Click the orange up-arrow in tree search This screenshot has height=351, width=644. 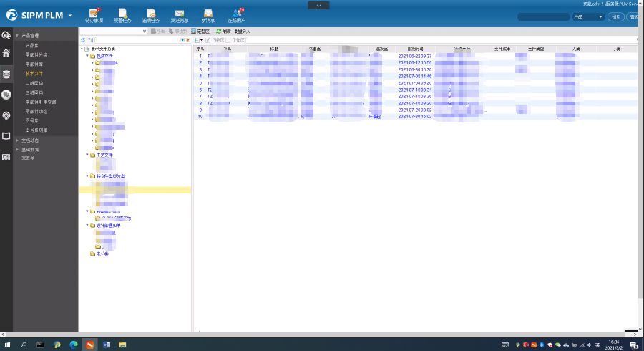pyautogui.click(x=188, y=40)
